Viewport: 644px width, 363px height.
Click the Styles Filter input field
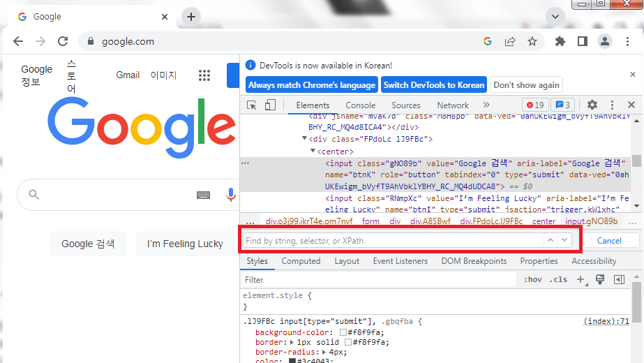tap(379, 279)
